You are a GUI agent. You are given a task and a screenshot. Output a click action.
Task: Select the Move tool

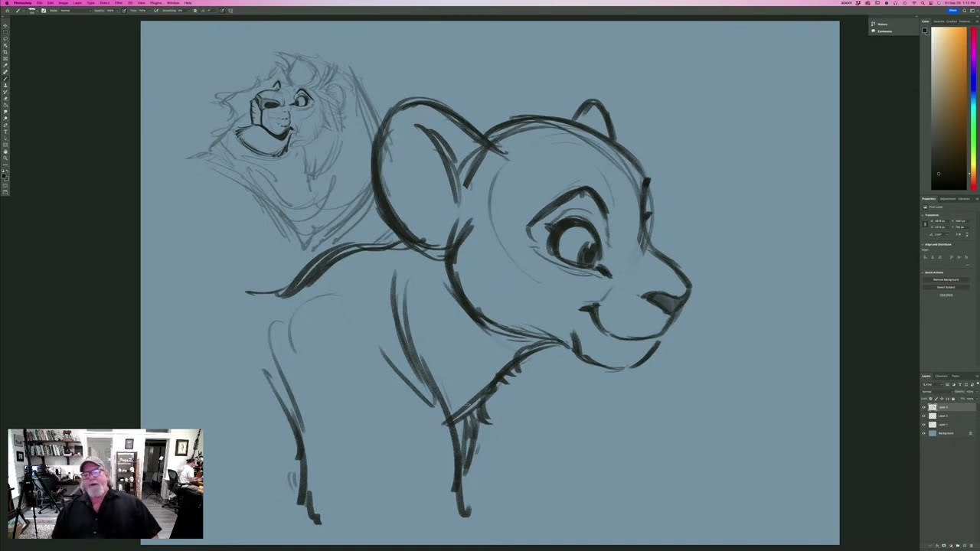click(5, 24)
